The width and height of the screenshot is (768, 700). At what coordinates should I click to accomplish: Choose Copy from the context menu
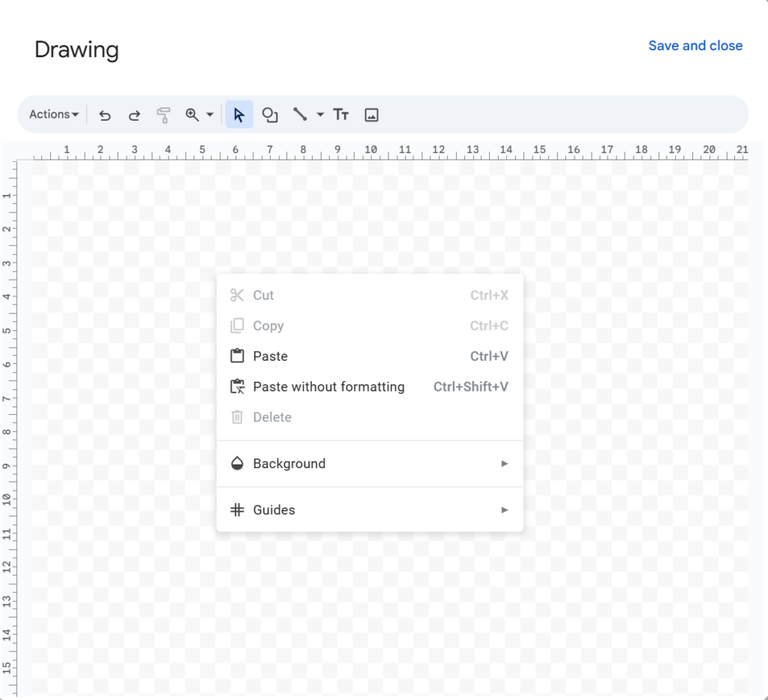[x=370, y=326]
